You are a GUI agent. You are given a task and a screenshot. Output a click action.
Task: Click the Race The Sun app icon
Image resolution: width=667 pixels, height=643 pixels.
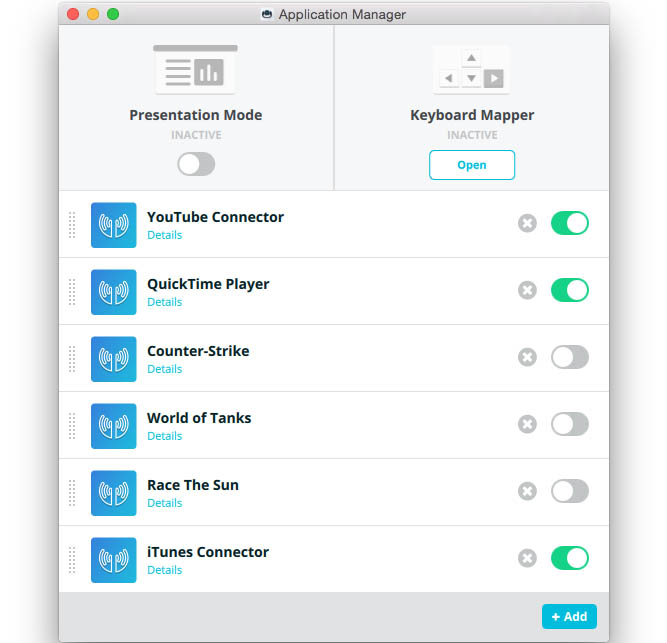point(114,493)
